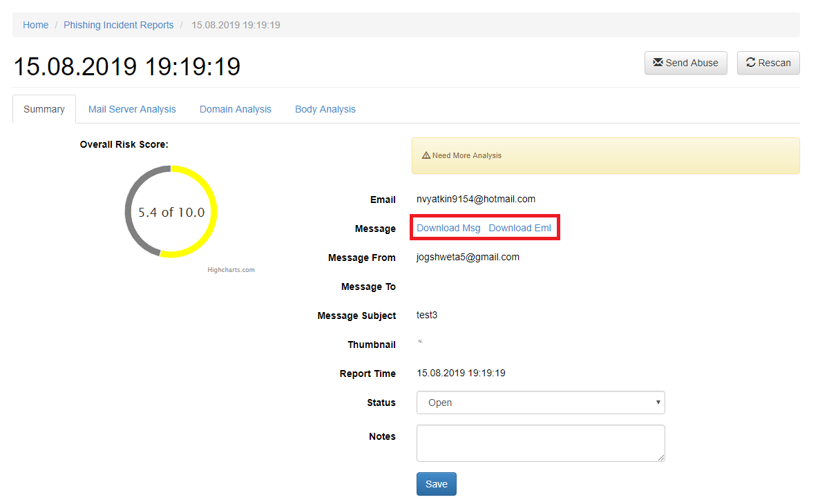Switch to the Summary tab
Image resolution: width=820 pixels, height=504 pixels.
pos(44,109)
